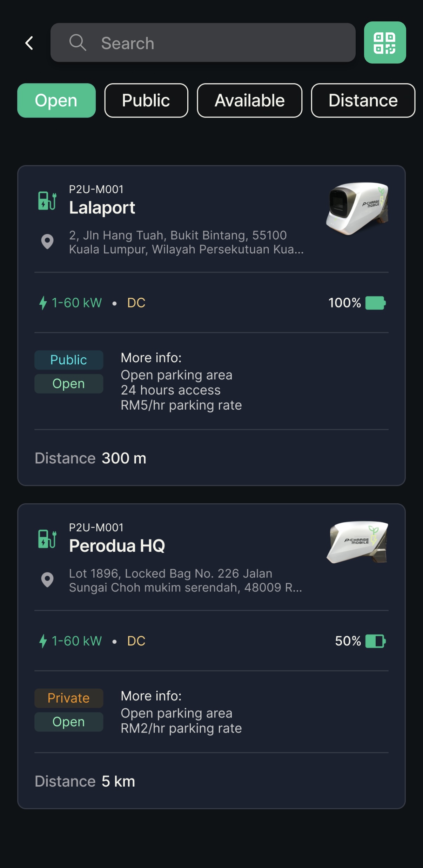
Task: Open the QR code scanner
Action: point(385,42)
